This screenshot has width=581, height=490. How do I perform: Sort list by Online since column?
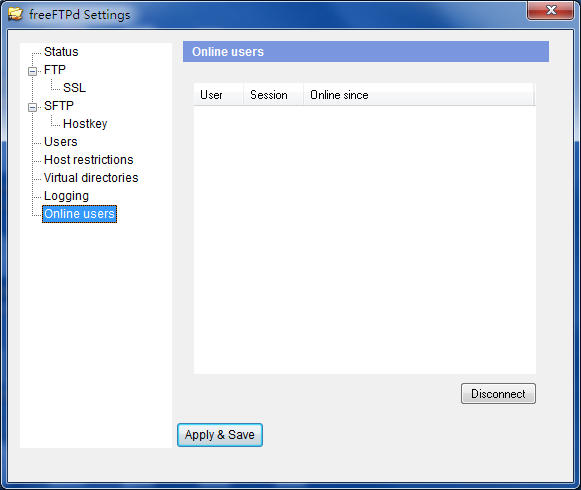pyautogui.click(x=418, y=95)
